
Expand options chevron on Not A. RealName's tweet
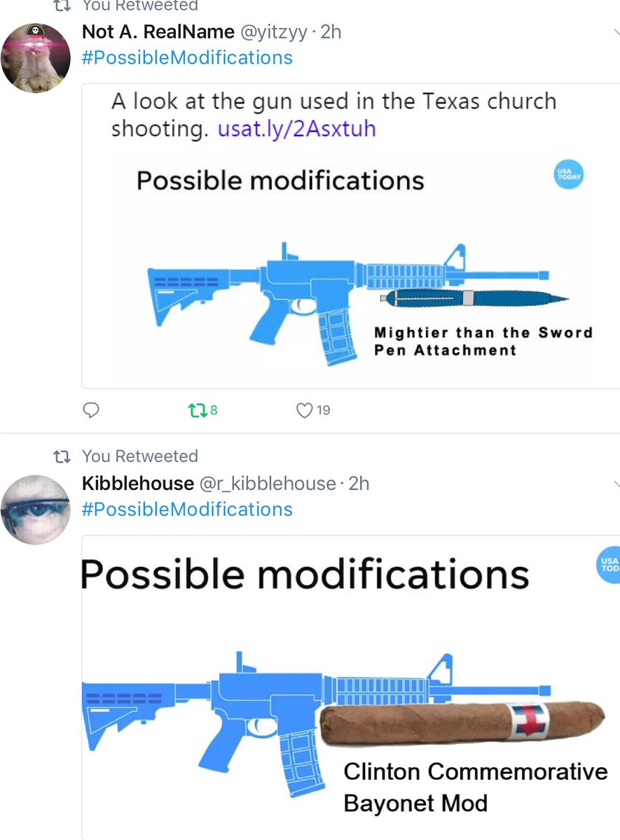click(616, 32)
